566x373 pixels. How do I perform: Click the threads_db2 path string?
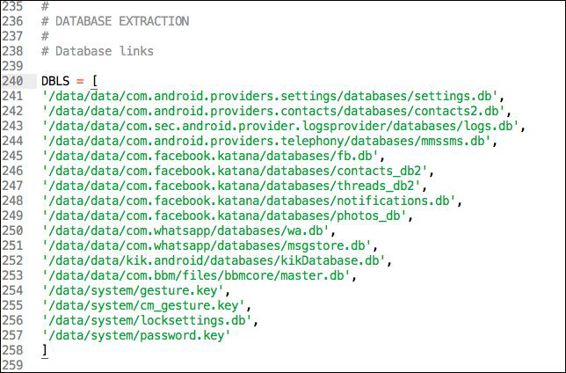coord(232,186)
